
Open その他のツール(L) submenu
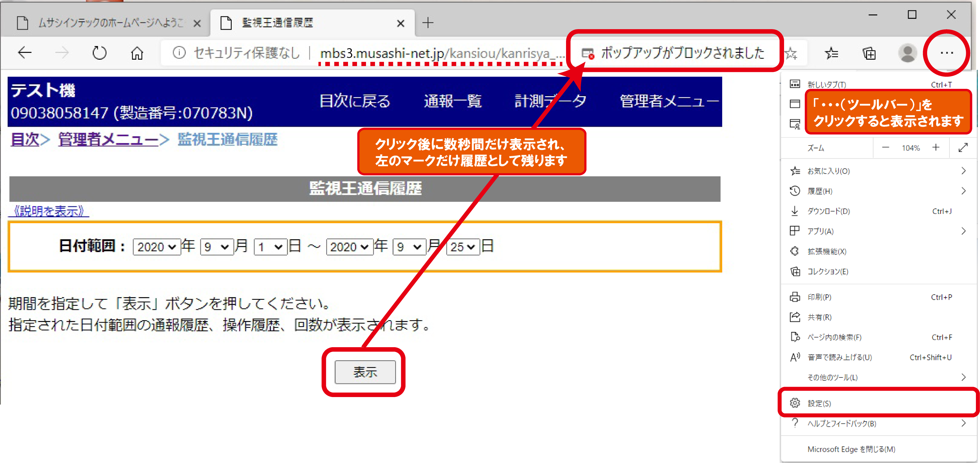tap(879, 377)
